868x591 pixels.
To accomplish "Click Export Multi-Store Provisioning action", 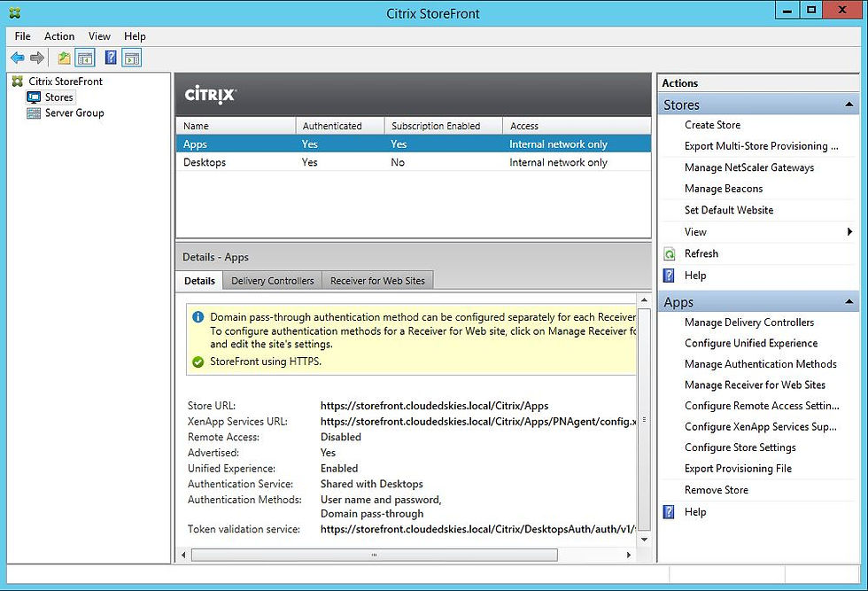I will point(761,146).
